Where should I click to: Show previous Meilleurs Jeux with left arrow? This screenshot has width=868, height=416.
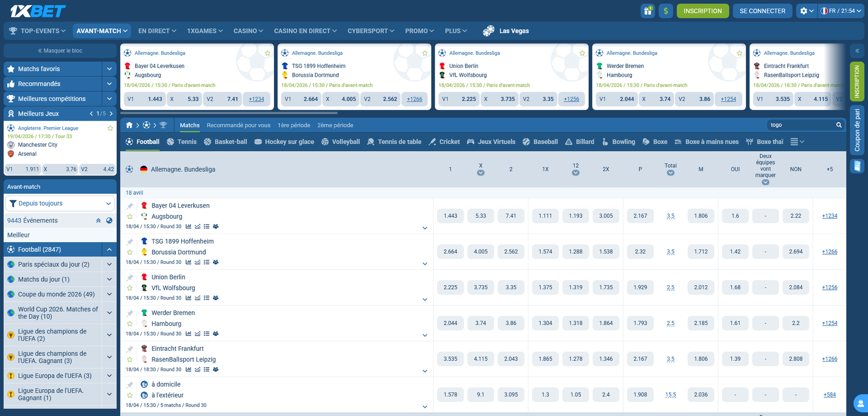pyautogui.click(x=91, y=114)
